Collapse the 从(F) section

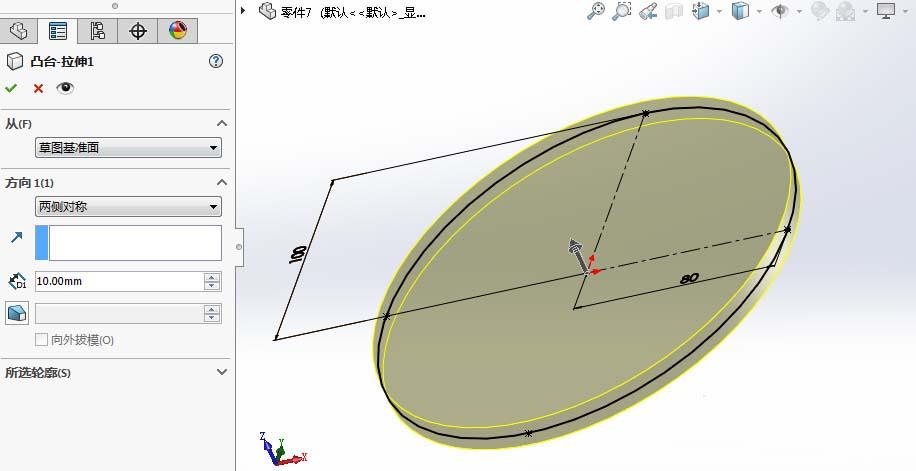coord(222,123)
